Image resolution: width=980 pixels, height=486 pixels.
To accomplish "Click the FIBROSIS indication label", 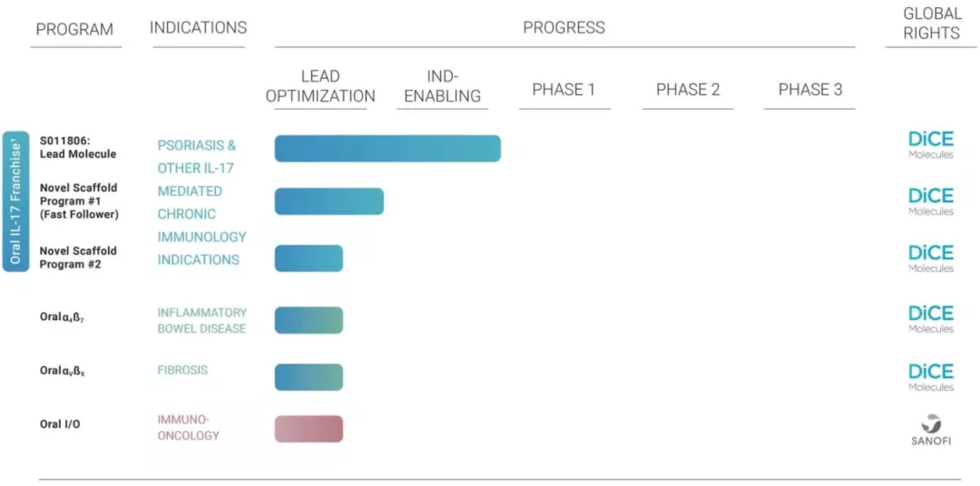I will click(182, 371).
